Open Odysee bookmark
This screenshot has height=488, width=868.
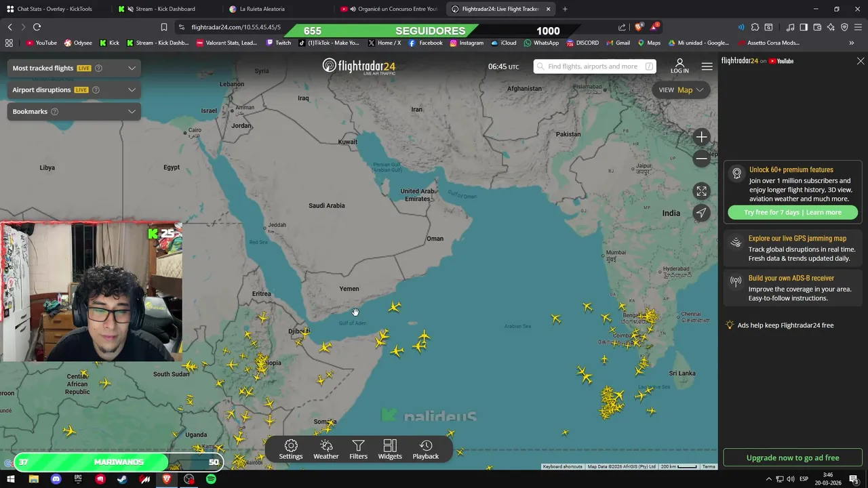click(78, 43)
